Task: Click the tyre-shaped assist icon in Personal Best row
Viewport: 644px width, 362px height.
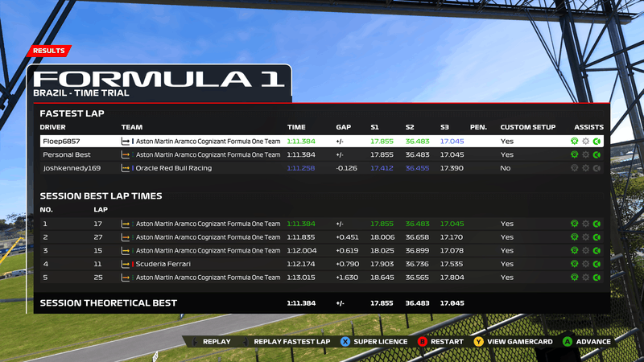Action: (574, 154)
